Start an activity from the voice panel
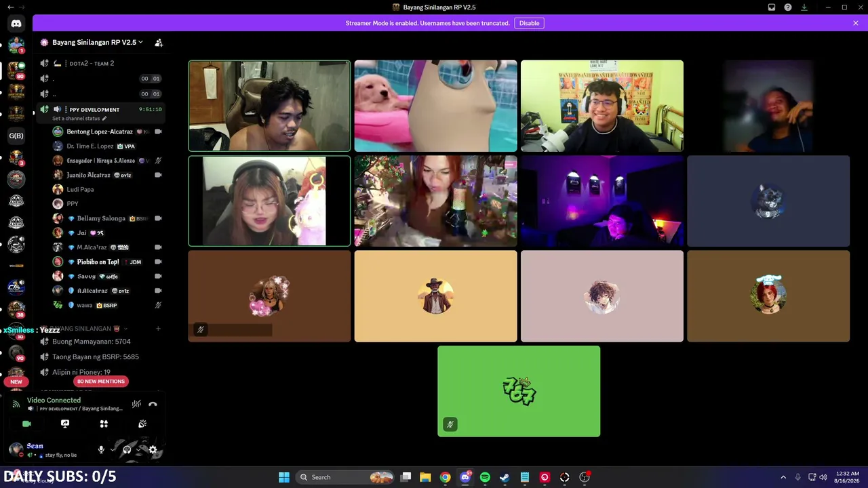 click(x=104, y=424)
